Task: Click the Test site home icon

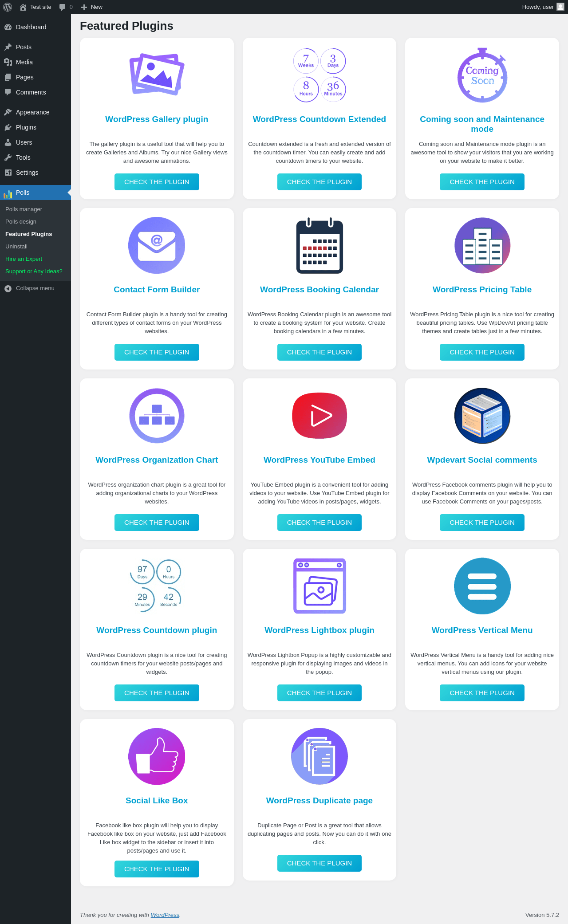Action: (x=23, y=7)
